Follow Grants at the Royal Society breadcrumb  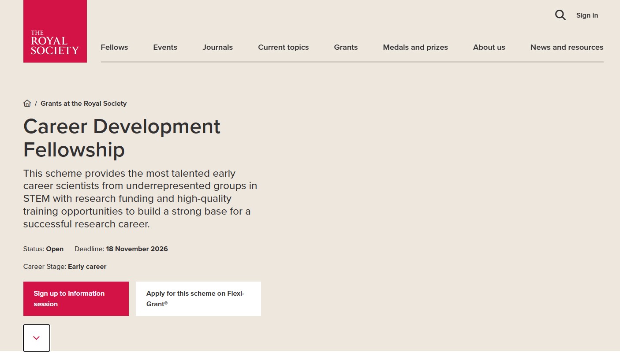coord(84,104)
